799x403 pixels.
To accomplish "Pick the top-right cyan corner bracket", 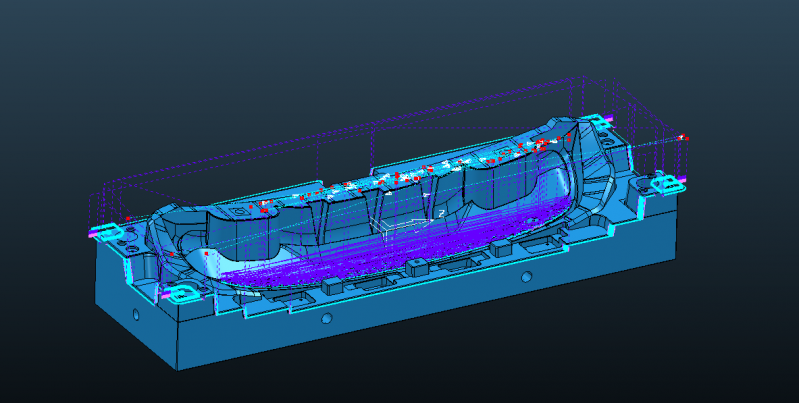I will coord(600,121).
